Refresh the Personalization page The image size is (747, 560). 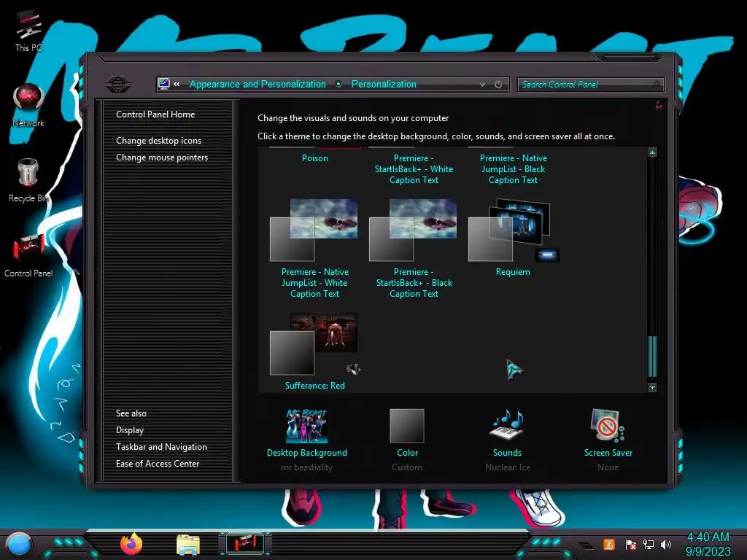pos(498,85)
